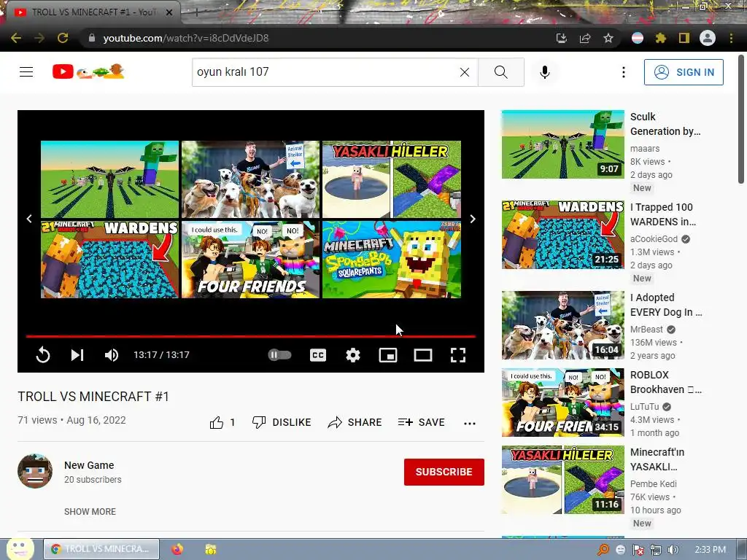Mute the video with the speaker icon
The image size is (747, 560).
[112, 355]
